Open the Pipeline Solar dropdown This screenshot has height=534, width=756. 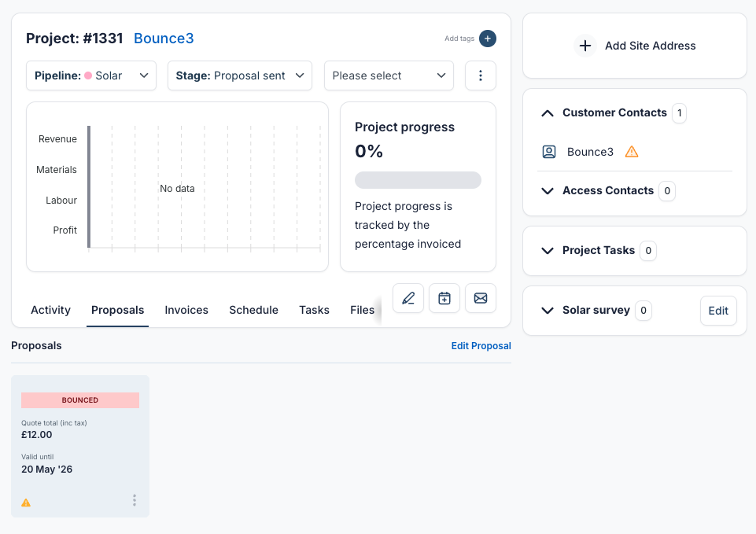(x=90, y=75)
